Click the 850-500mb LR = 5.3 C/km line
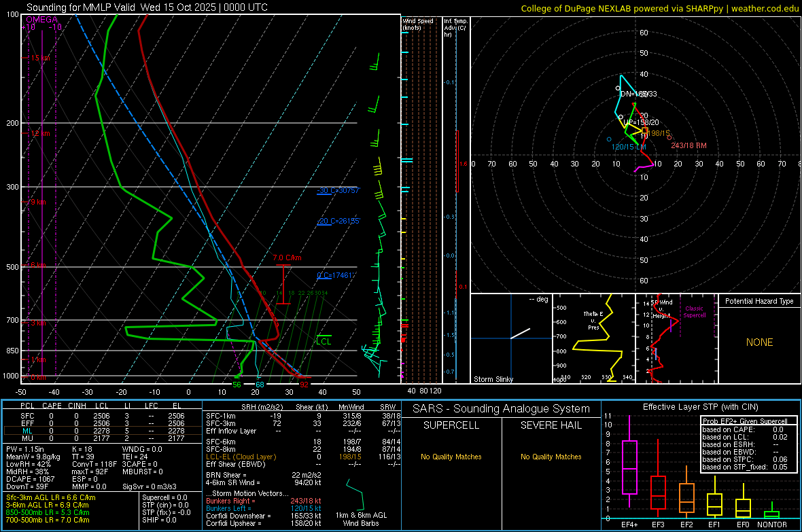802x532 pixels. (48, 512)
